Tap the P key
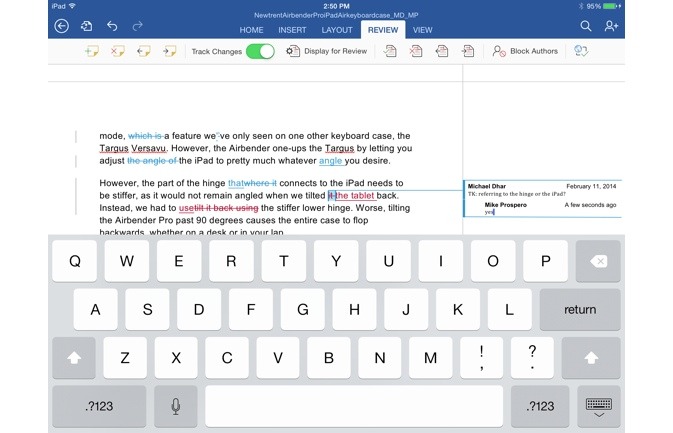Viewport: 673px width, 433px height. pos(546,261)
